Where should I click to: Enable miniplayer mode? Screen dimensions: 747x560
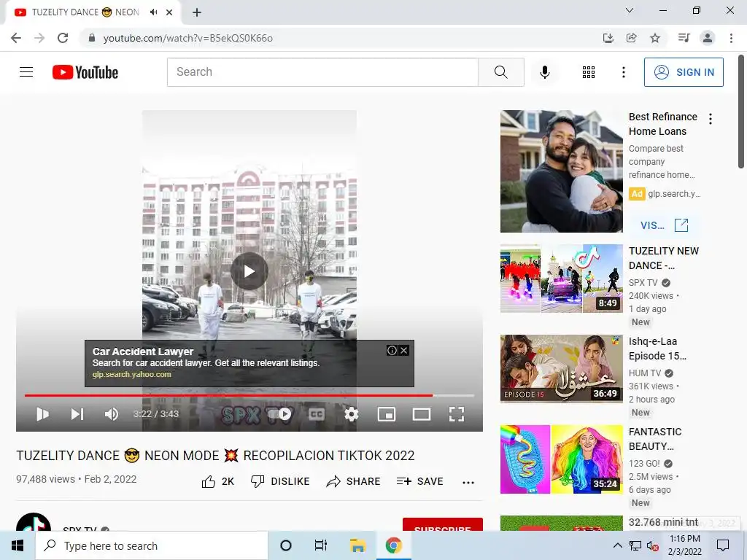(387, 414)
